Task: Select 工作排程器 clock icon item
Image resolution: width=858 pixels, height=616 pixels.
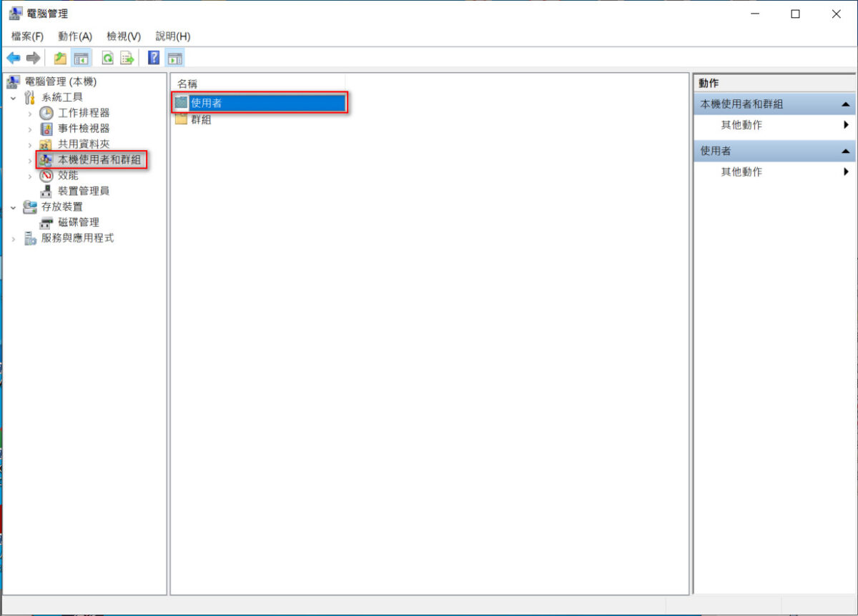Action: coord(84,113)
